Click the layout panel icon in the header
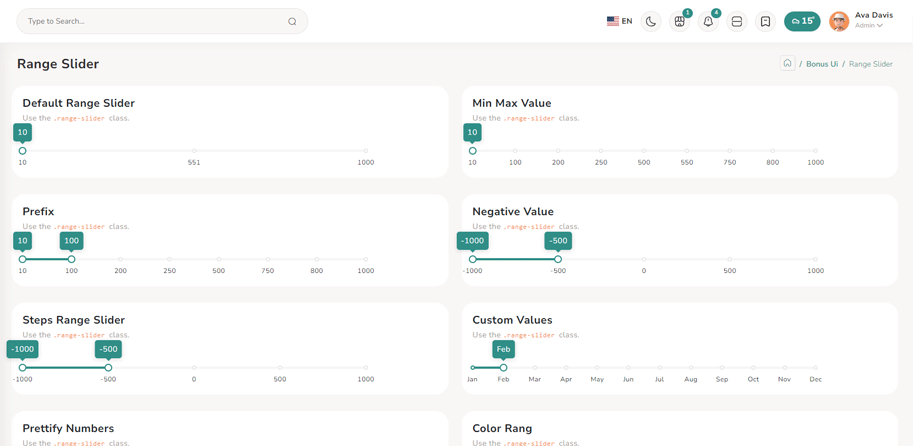Image resolution: width=913 pixels, height=446 pixels. coord(737,21)
